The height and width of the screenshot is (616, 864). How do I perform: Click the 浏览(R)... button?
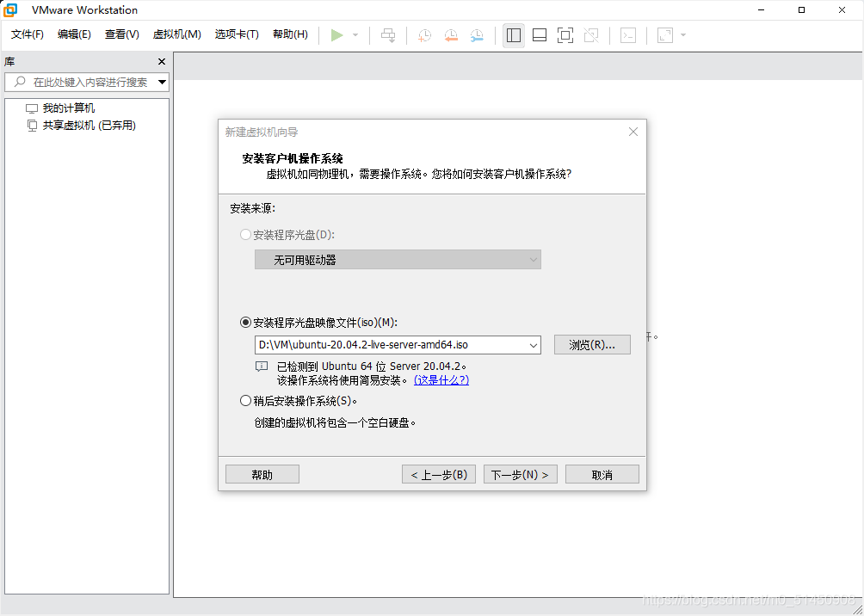[592, 346]
